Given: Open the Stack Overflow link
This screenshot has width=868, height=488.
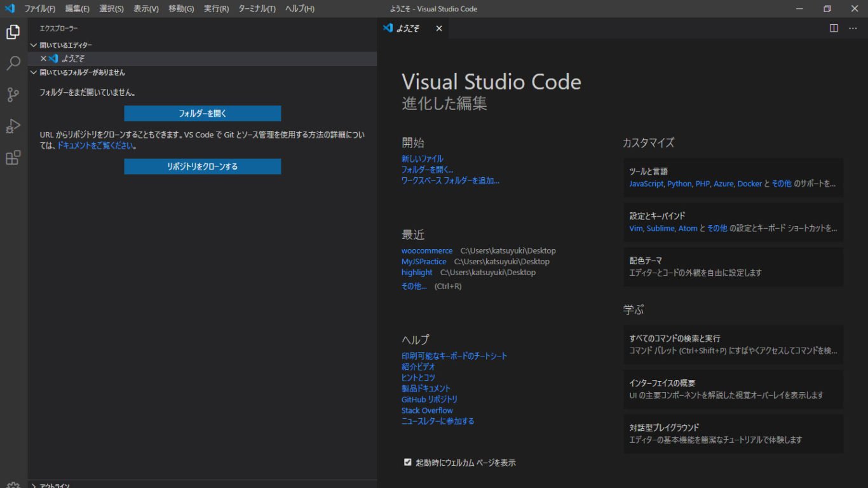Looking at the screenshot, I should (x=427, y=410).
